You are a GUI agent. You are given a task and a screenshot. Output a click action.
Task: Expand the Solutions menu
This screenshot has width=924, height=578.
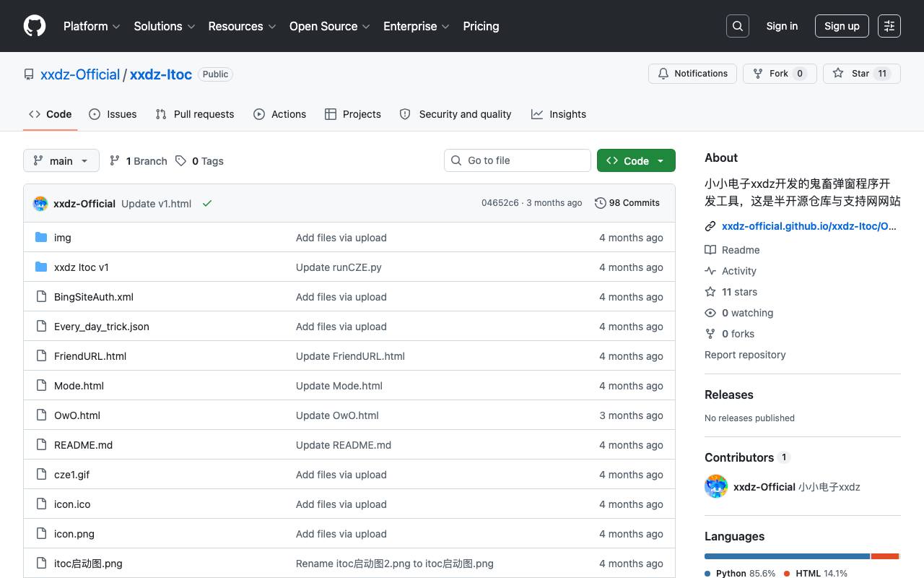coord(165,26)
